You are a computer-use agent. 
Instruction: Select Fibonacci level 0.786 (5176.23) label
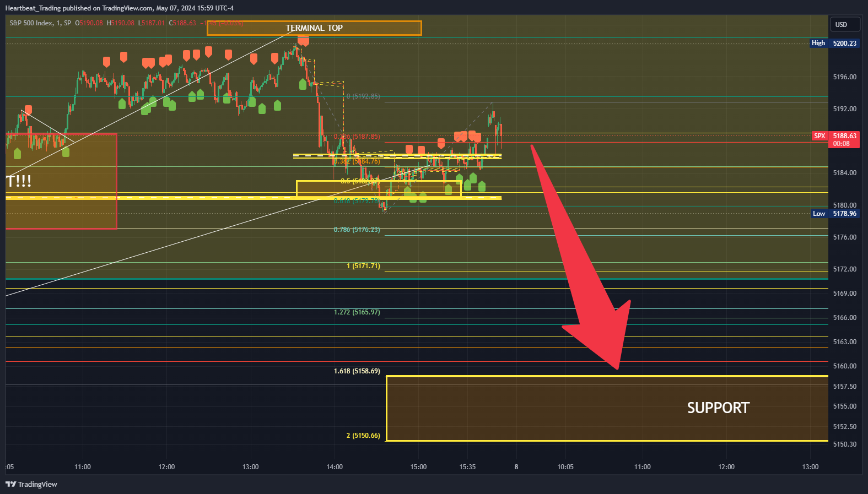pos(357,230)
